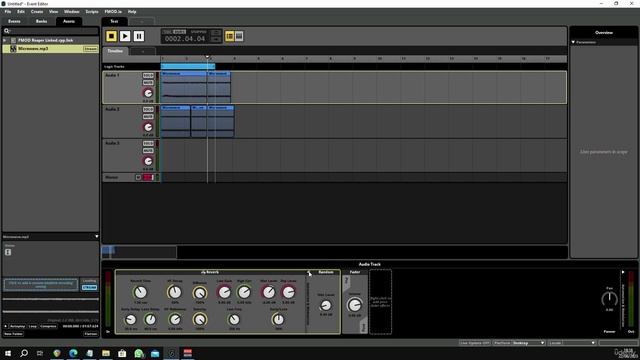Click the Audio 3 track volume knob
This screenshot has height=360, width=640.
coord(148,161)
